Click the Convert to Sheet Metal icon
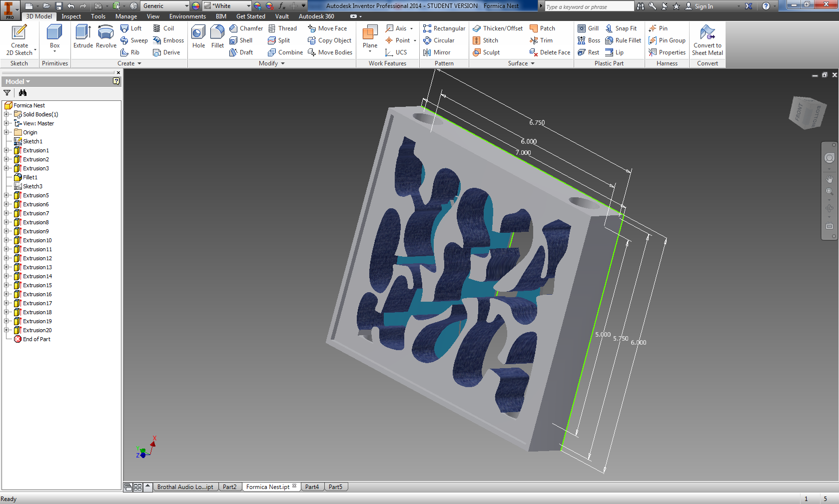 click(x=707, y=39)
